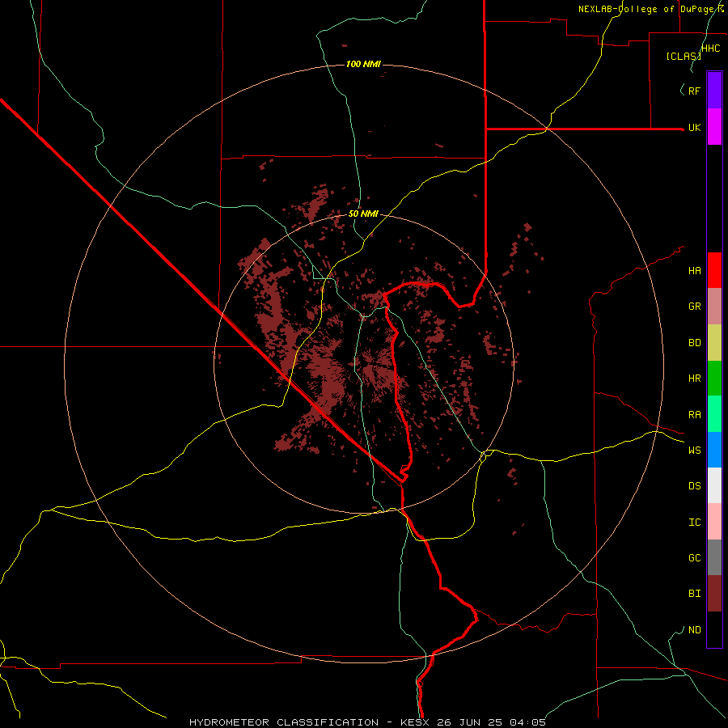Click the ND legend label text
This screenshot has height=728, width=728.
[694, 630]
